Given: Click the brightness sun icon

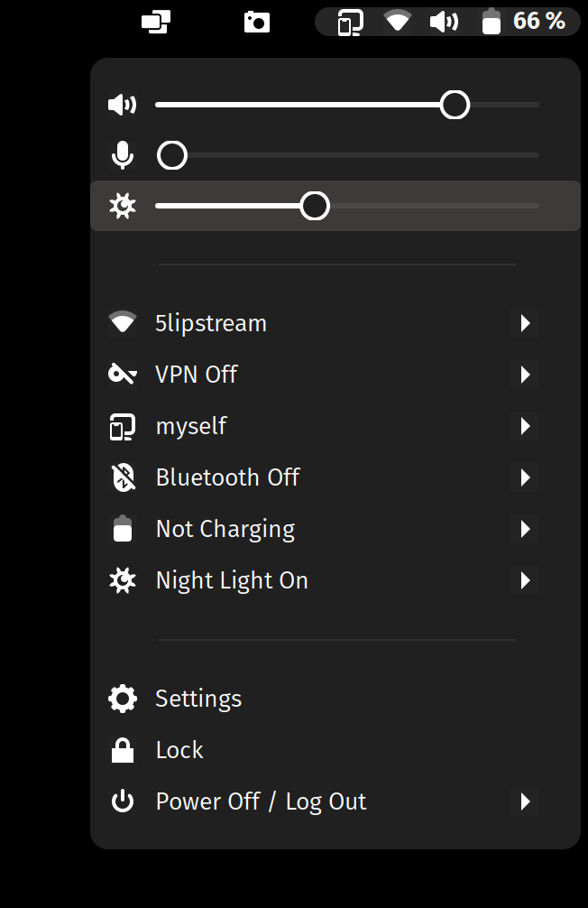Looking at the screenshot, I should coord(123,205).
